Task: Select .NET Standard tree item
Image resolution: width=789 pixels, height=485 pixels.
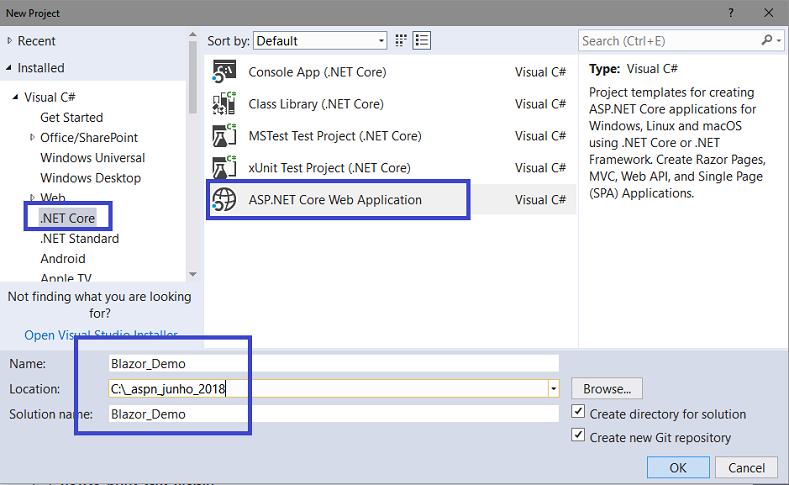Action: (x=80, y=238)
